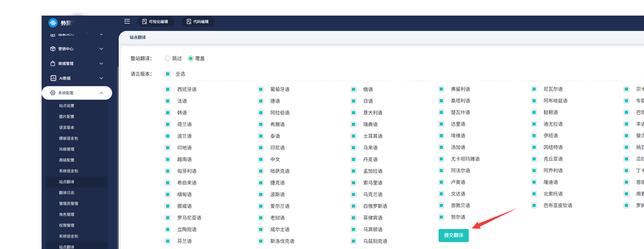The image size is (644, 249).
Task: Uncheck the 西班牙语 language checkbox
Action: (167, 89)
